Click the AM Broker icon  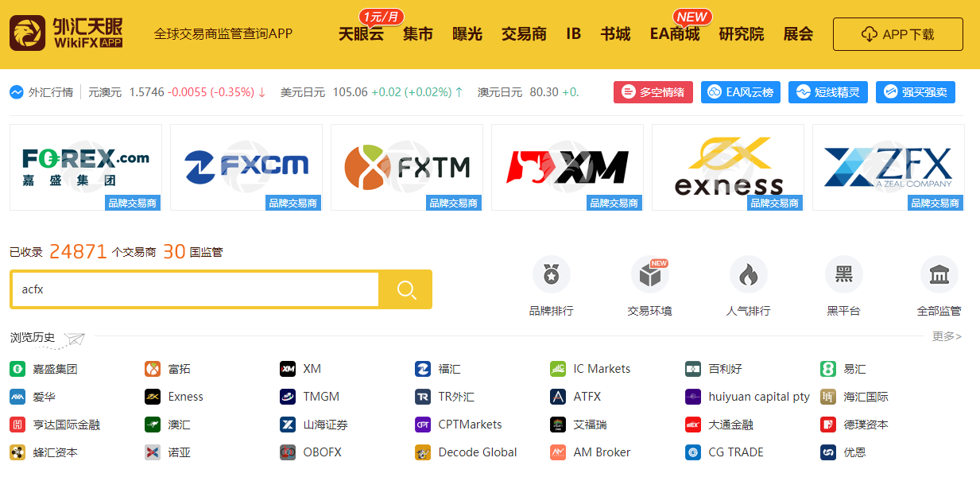point(558,452)
